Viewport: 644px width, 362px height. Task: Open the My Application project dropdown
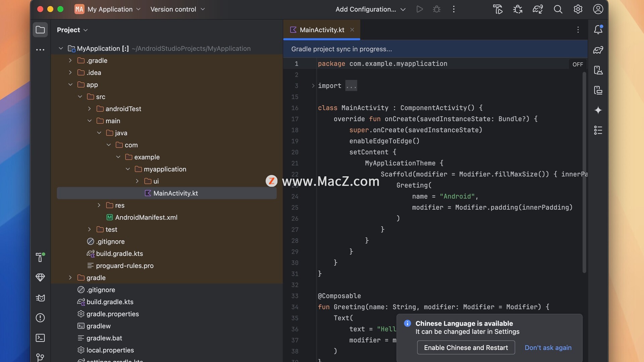[108, 9]
